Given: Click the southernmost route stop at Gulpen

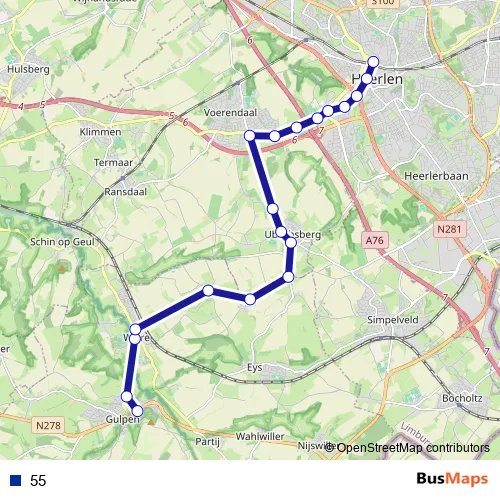Looking at the screenshot, I should [137, 411].
